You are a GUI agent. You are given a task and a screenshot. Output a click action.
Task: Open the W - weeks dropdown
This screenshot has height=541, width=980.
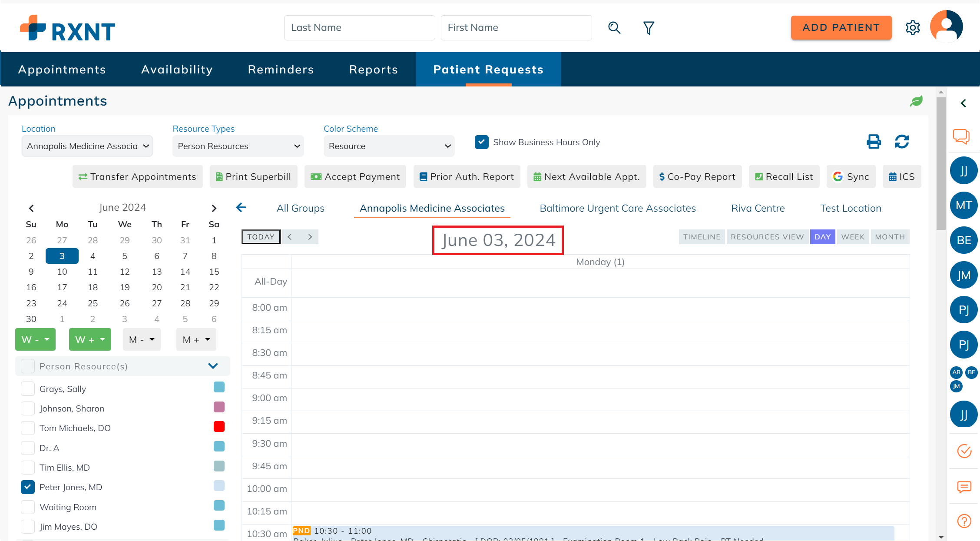pos(35,339)
